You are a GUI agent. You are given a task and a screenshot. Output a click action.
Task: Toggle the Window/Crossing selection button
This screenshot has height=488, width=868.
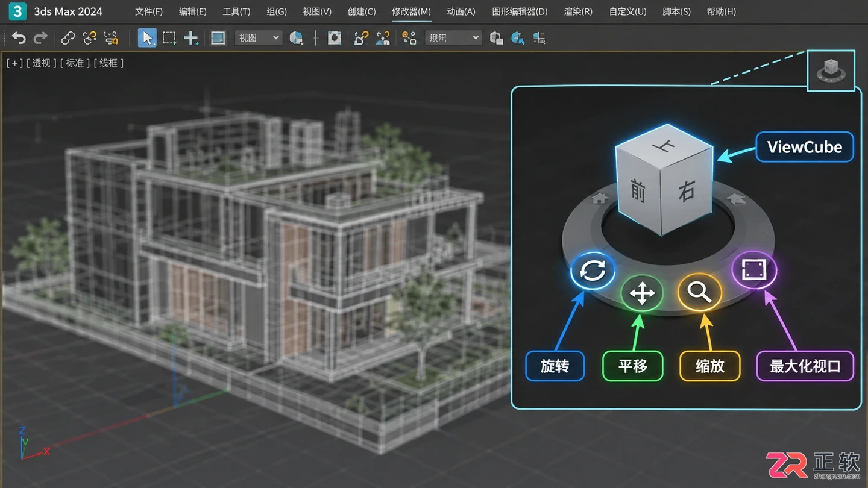pos(218,38)
